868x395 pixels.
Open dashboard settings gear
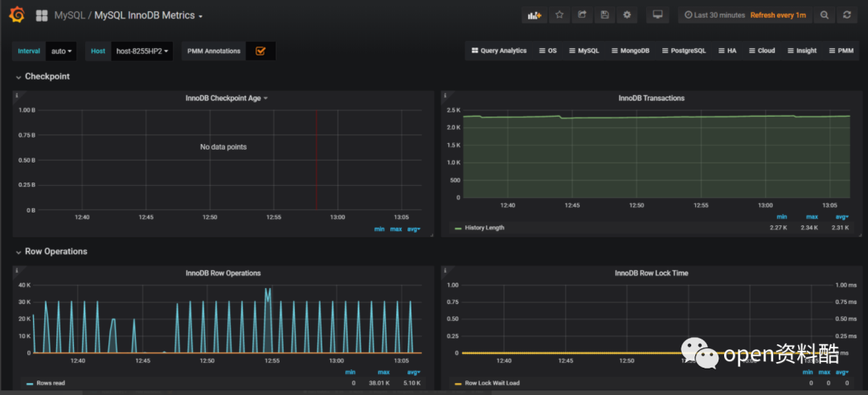[627, 15]
